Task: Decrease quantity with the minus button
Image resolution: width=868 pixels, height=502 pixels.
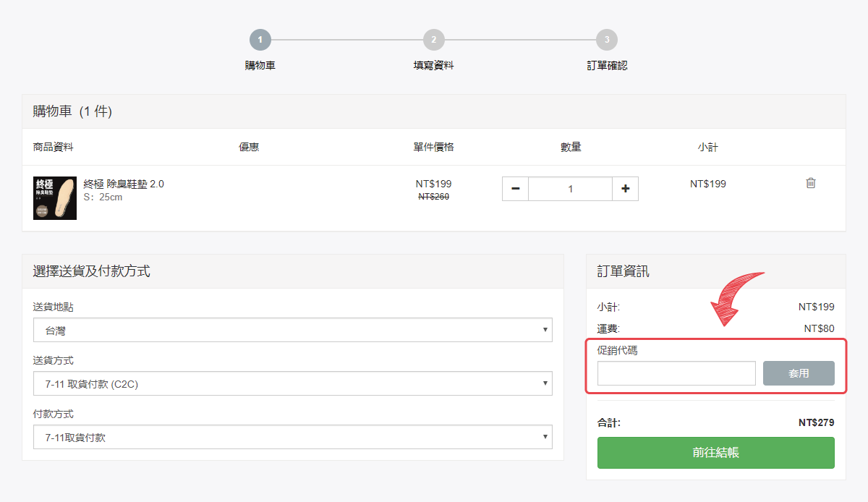Action: click(515, 189)
